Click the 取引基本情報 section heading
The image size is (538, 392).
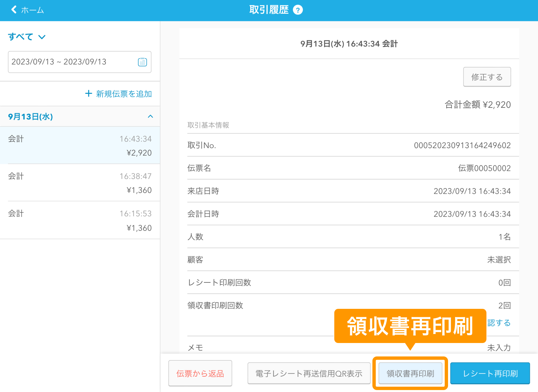pyautogui.click(x=208, y=125)
